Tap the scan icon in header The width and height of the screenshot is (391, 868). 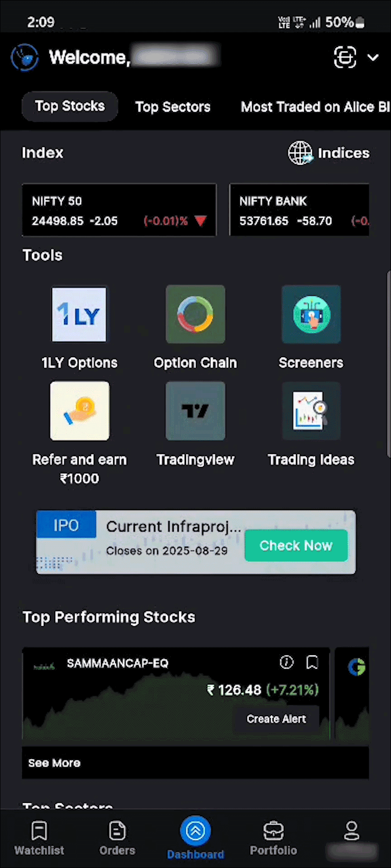tap(345, 57)
